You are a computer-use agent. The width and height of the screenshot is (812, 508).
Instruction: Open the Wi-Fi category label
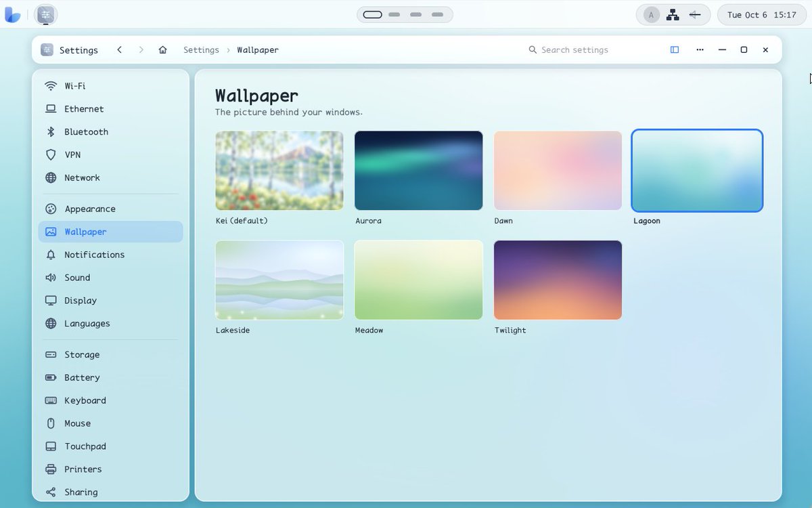(x=75, y=86)
